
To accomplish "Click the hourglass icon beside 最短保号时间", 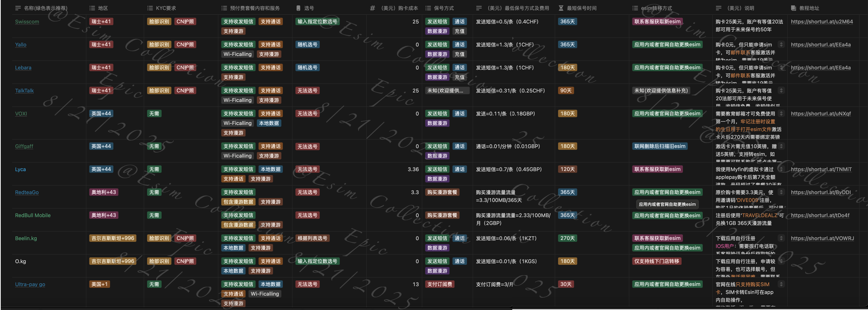I will tap(561, 8).
